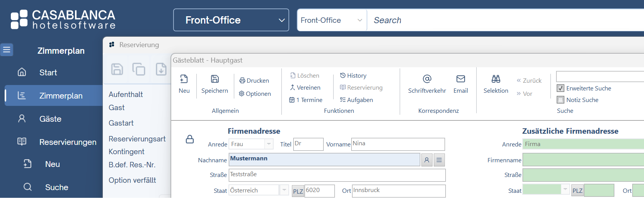
Task: Click the PLZ lookup button
Action: (298, 191)
